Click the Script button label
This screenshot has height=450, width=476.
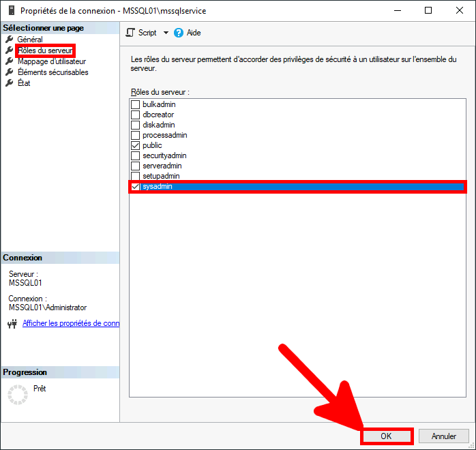[x=147, y=33]
